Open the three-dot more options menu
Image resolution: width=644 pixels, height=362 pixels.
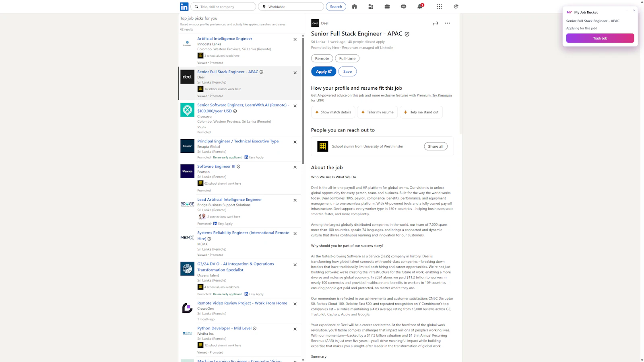pos(447,23)
